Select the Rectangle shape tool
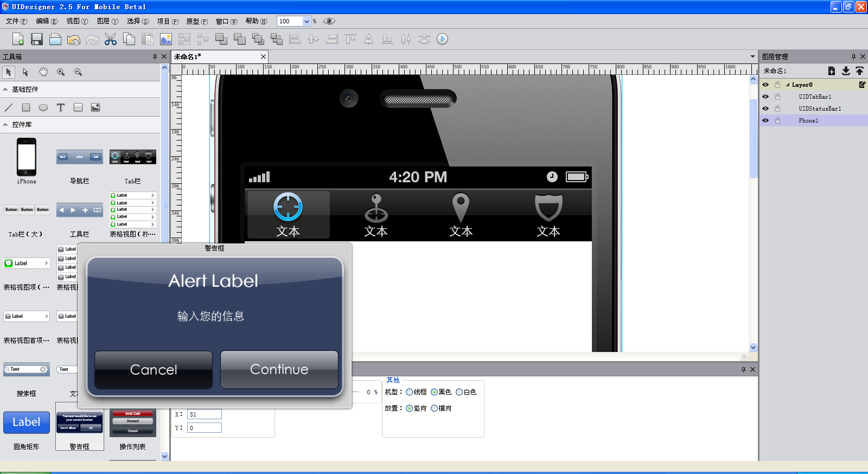Image resolution: width=868 pixels, height=474 pixels. [26, 107]
